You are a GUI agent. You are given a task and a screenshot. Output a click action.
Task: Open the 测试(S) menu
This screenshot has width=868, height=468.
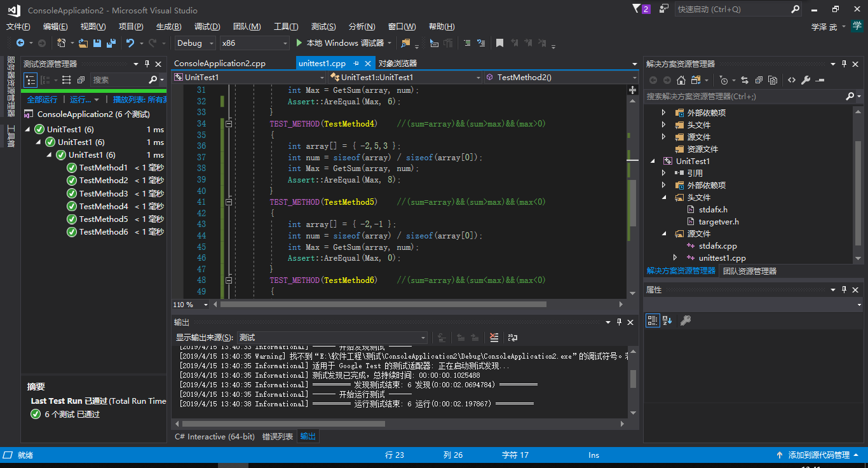(323, 26)
